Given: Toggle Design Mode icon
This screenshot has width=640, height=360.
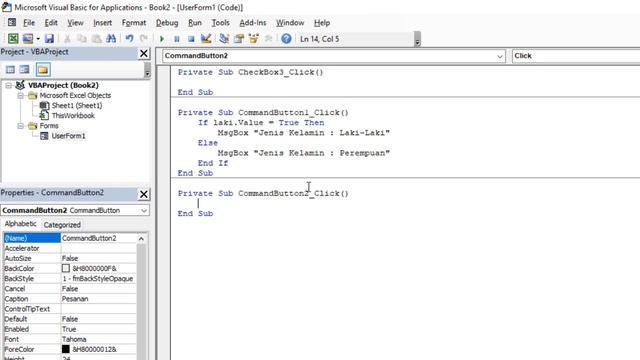Looking at the screenshot, I should coord(206,39).
